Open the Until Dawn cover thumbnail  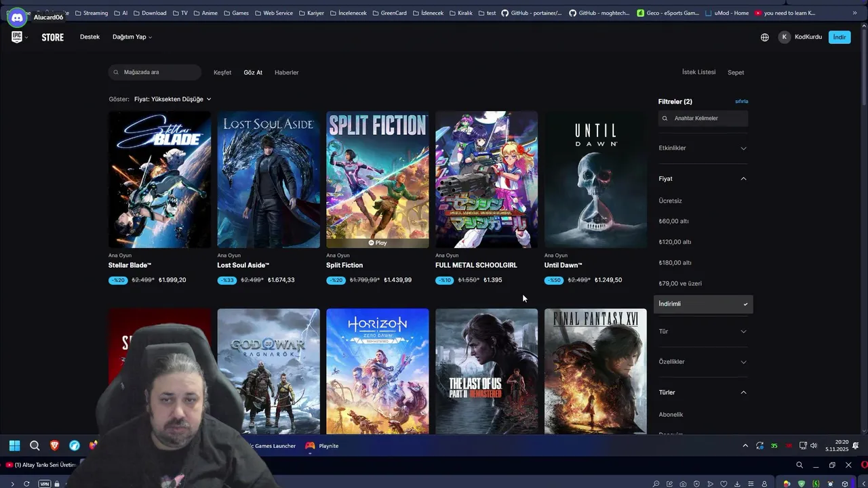tap(595, 180)
